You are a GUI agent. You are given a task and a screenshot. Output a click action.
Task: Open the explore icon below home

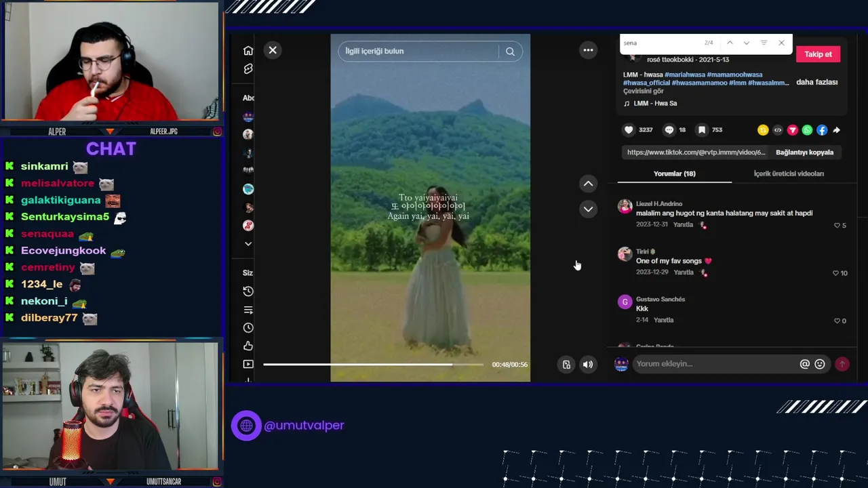pyautogui.click(x=248, y=69)
